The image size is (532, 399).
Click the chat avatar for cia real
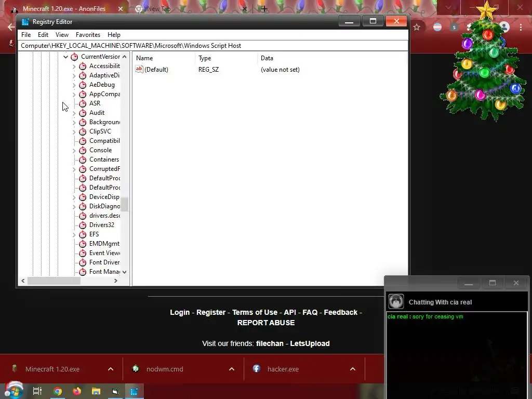pos(396,302)
